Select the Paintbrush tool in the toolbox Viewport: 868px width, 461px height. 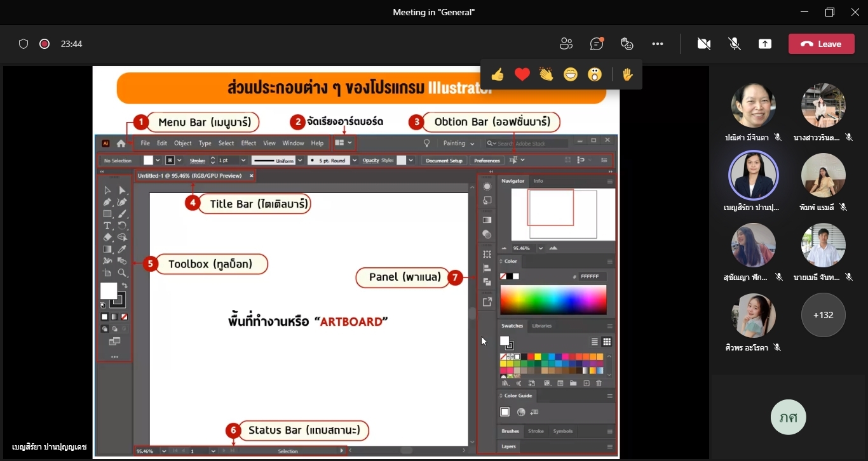[122, 214]
